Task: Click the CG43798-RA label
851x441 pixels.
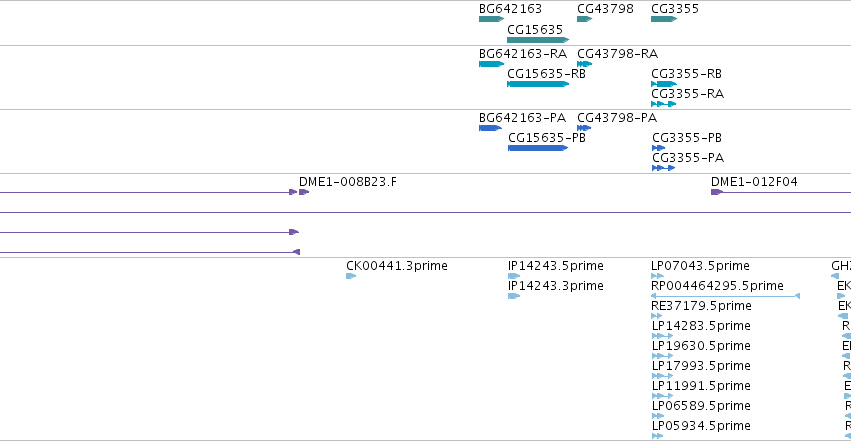Action: coord(617,54)
